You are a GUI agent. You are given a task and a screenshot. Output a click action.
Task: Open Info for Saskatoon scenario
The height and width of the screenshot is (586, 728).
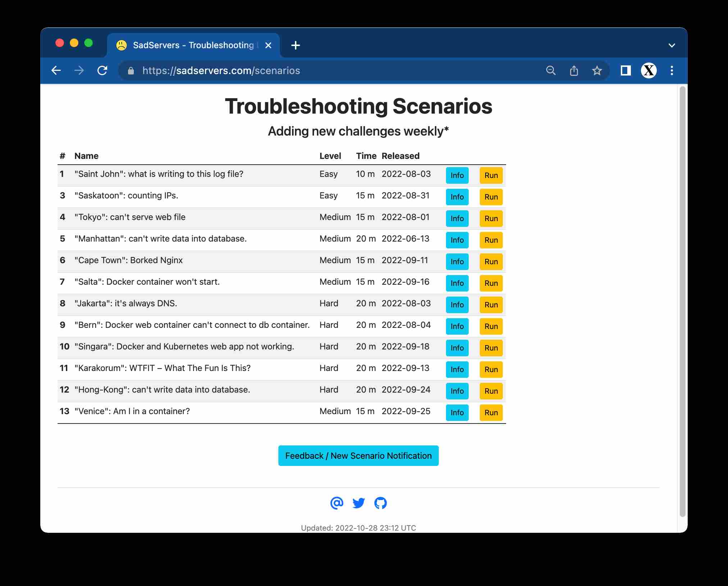pyautogui.click(x=457, y=197)
